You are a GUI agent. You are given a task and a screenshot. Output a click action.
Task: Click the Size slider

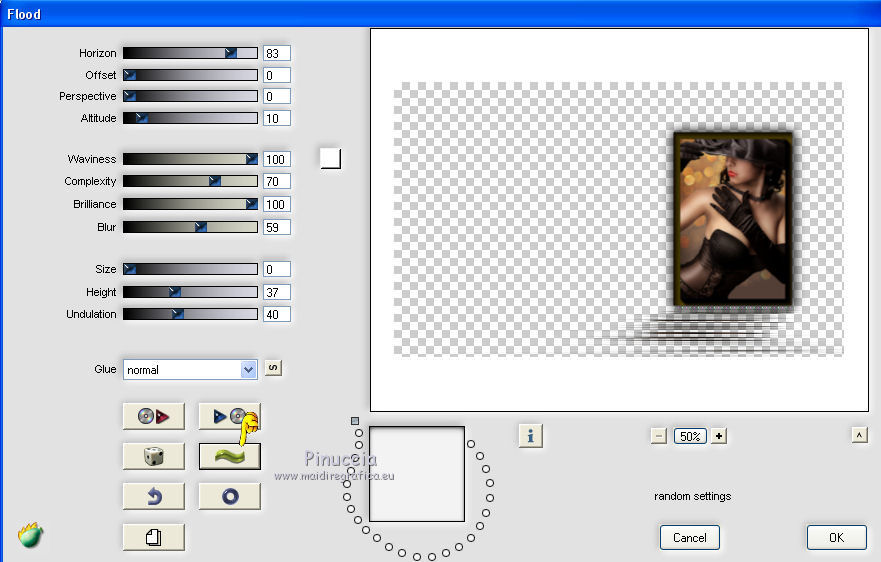pos(190,269)
